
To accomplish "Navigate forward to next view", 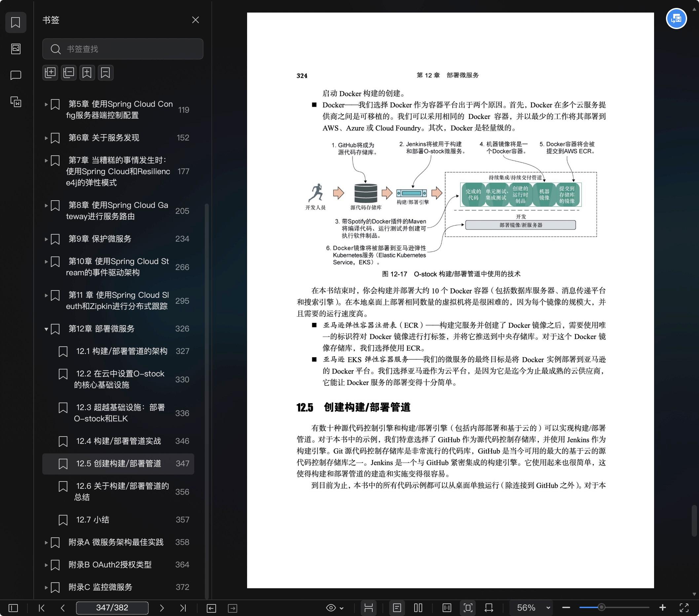I will click(233, 608).
